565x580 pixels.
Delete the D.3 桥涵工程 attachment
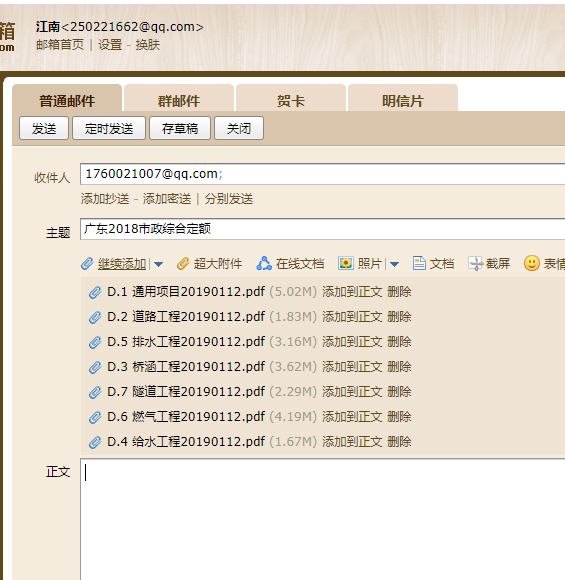click(x=399, y=367)
